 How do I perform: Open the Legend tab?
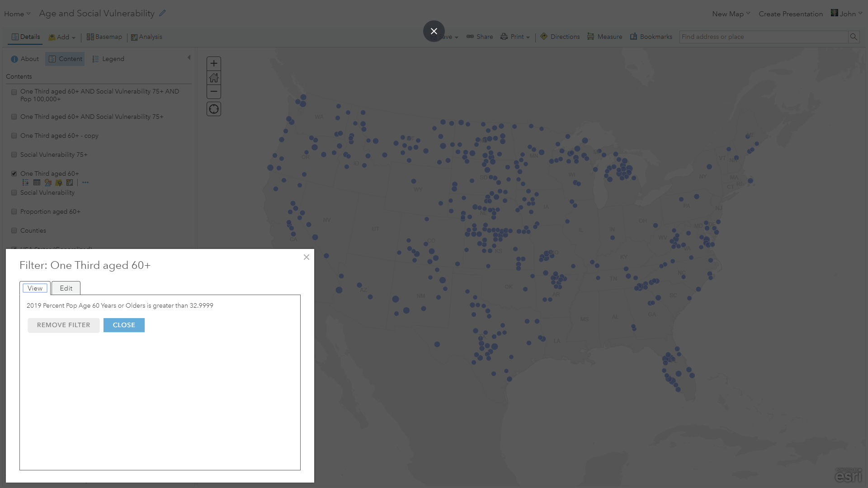coord(108,59)
